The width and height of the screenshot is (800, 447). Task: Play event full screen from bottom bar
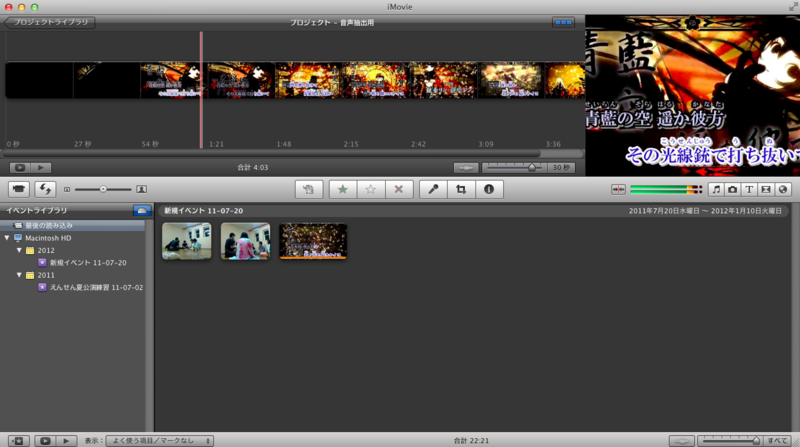tap(45, 440)
